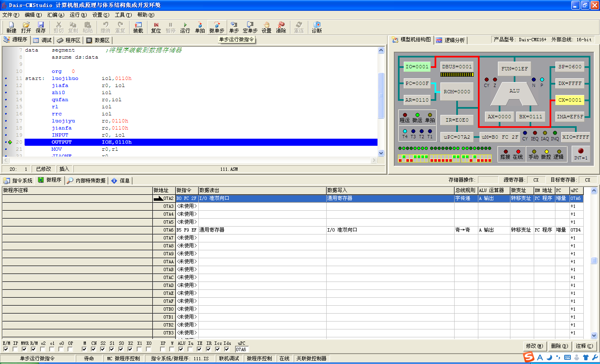Click the Sogou input method S icon

tap(529, 357)
